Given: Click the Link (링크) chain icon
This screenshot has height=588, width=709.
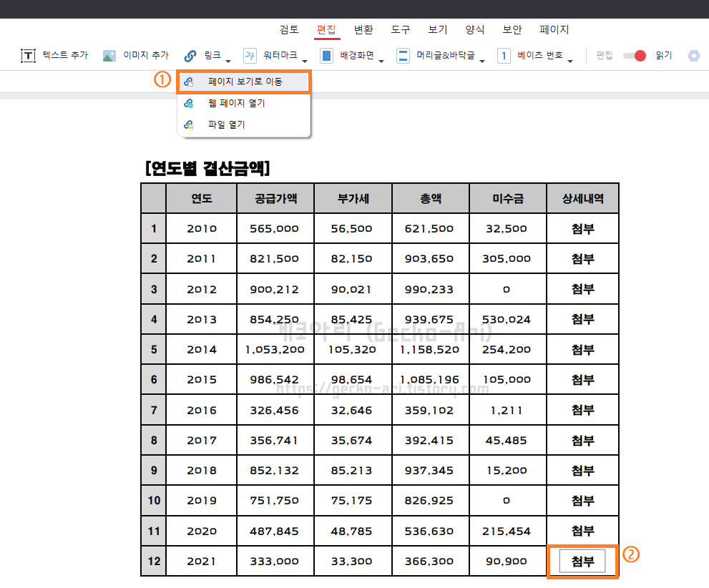Looking at the screenshot, I should coord(190,56).
